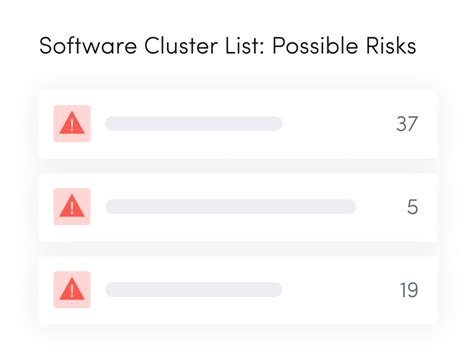Open the middle risk cluster card with 5

[x=238, y=207]
